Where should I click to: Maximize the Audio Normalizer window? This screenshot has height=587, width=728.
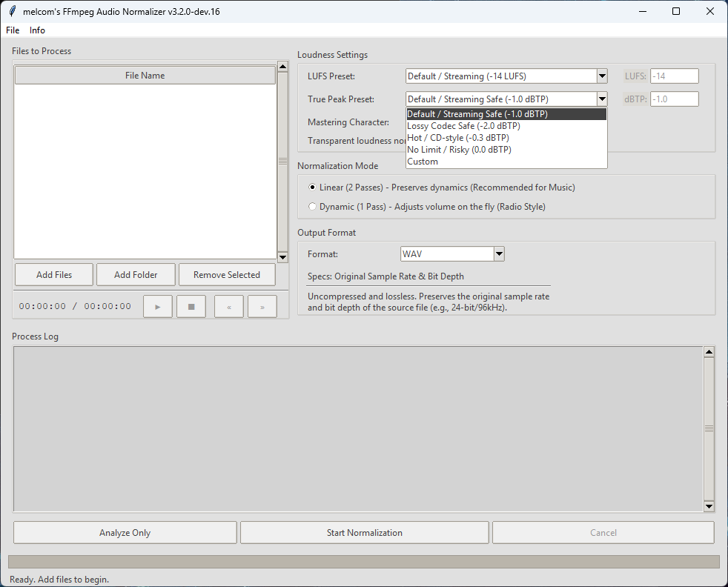click(x=676, y=11)
